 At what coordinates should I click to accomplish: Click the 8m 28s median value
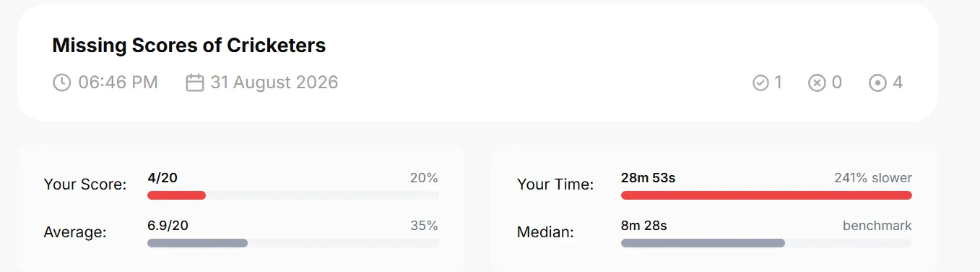pyautogui.click(x=643, y=226)
